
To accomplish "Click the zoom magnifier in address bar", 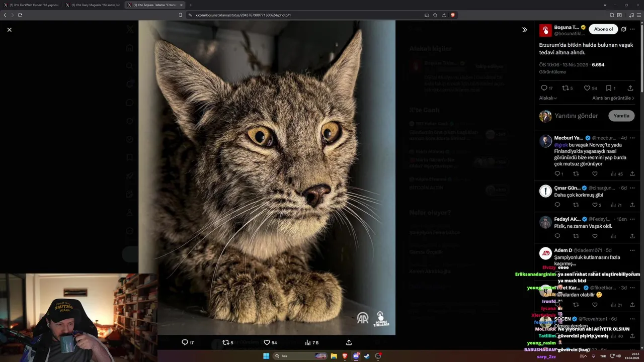I will point(435,15).
